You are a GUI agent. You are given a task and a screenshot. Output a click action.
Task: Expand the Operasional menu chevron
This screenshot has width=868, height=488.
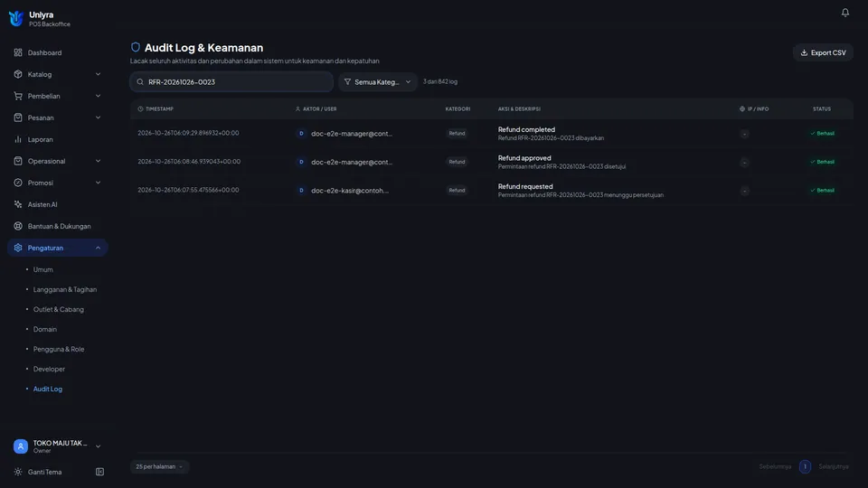click(98, 161)
